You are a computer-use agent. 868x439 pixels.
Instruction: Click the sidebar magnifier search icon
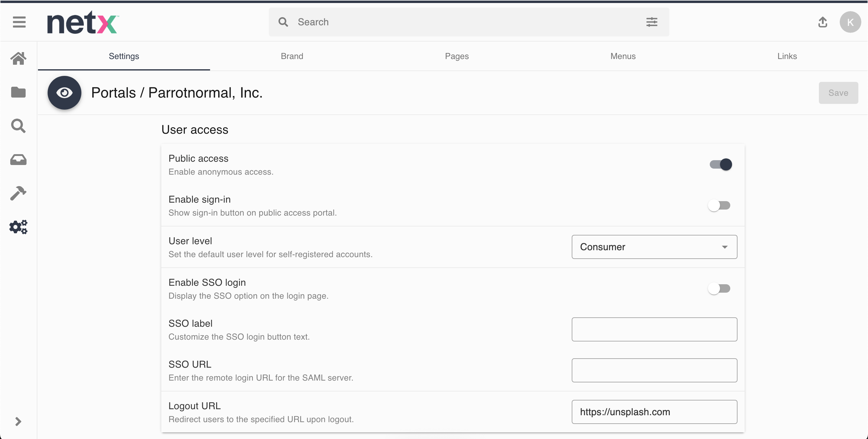(x=18, y=126)
